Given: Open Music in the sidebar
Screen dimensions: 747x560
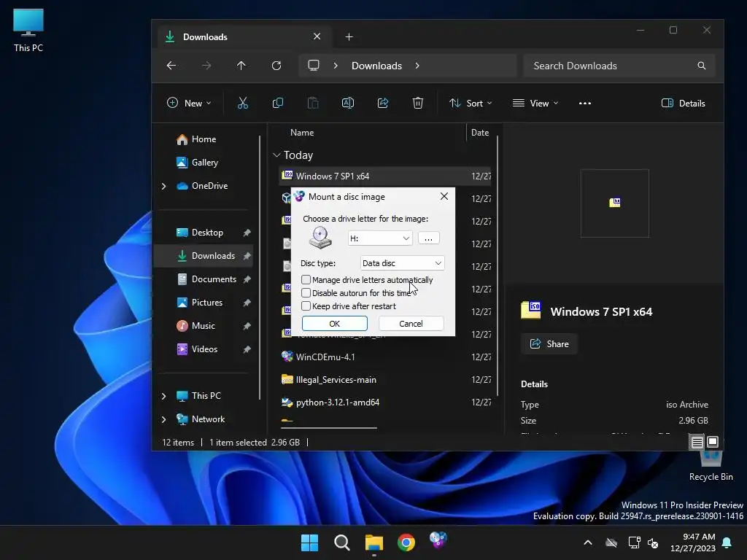Looking at the screenshot, I should point(203,326).
